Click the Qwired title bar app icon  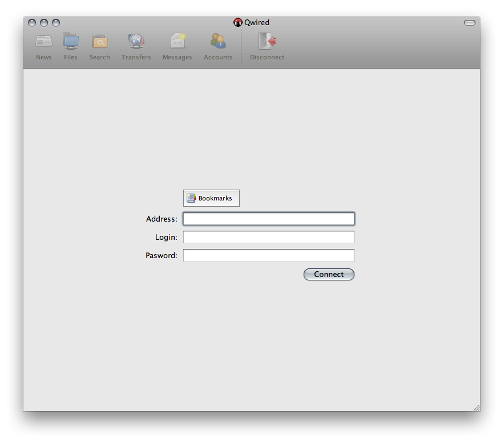coord(238,22)
